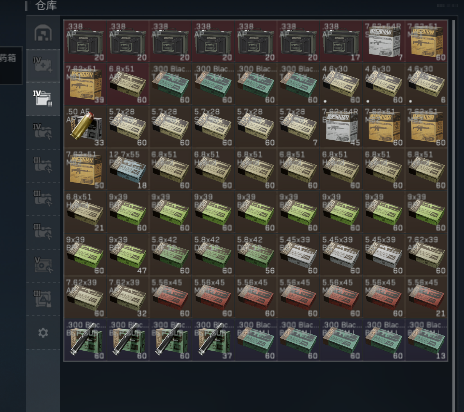The height and width of the screenshot is (412, 464).
Task: Select the .338 AP crate with 17 rounds
Action: click(x=341, y=41)
